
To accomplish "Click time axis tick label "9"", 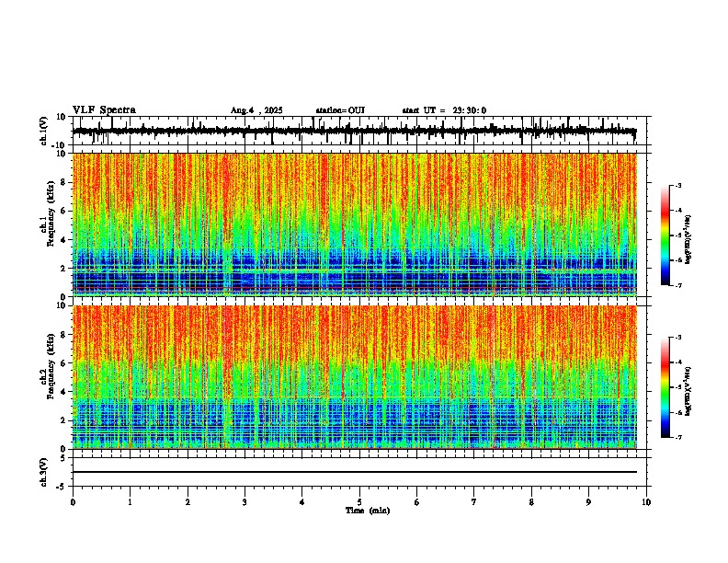I will [x=588, y=502].
